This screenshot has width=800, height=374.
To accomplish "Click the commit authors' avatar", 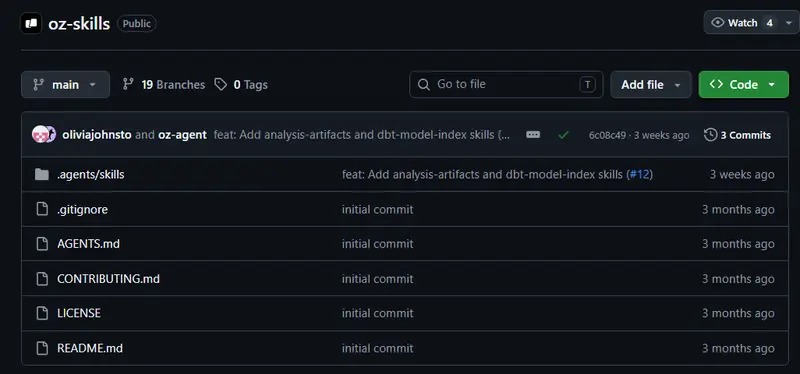I will coord(43,135).
